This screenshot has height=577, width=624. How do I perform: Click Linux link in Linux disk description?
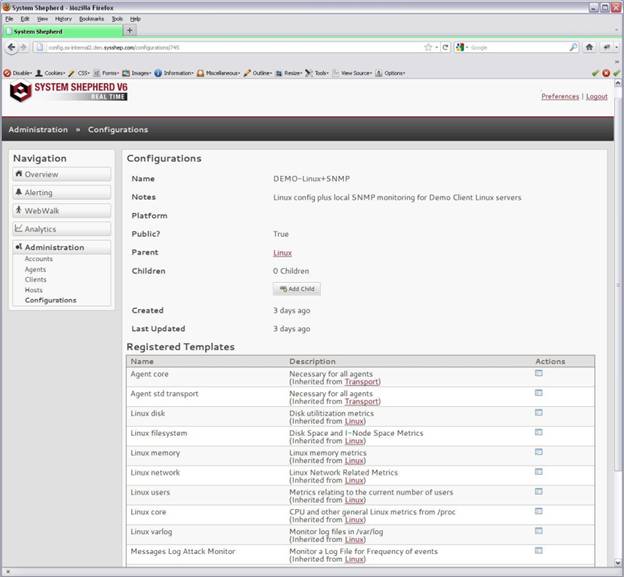354,421
